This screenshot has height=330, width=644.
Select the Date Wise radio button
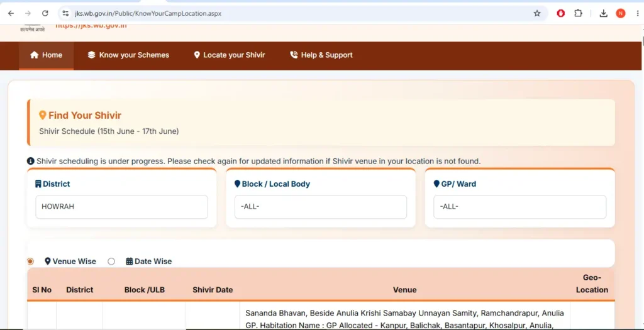pyautogui.click(x=111, y=261)
